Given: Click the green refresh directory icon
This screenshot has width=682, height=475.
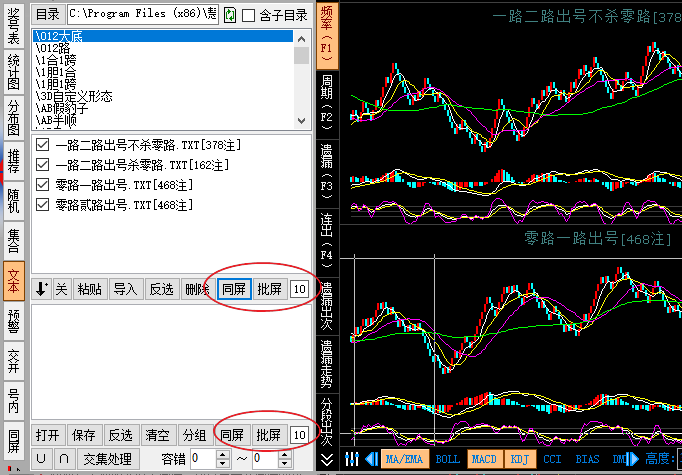Looking at the screenshot, I should 230,15.
